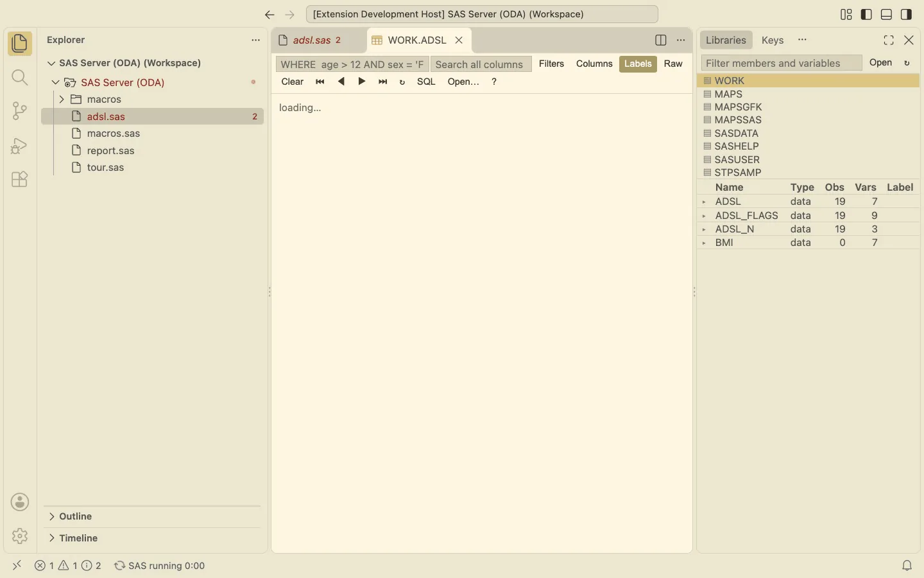Refresh the WORK.ADSL data table

click(x=402, y=82)
